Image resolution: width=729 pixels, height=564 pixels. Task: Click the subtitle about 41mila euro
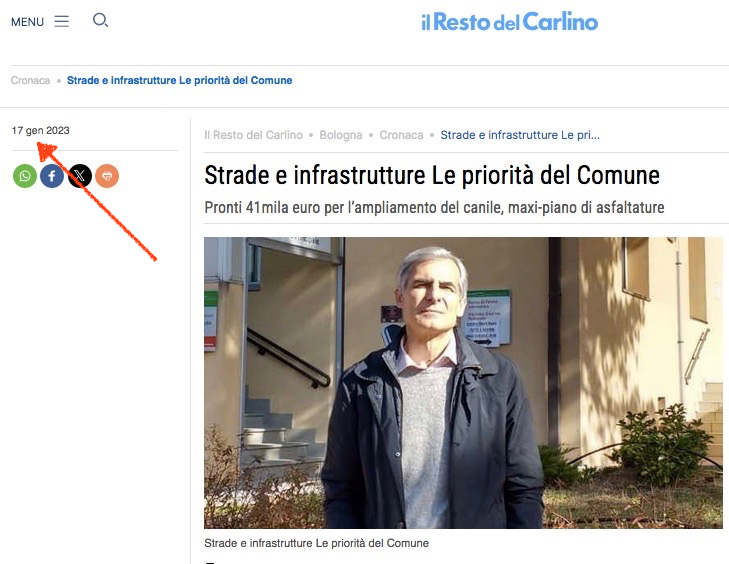coord(434,207)
